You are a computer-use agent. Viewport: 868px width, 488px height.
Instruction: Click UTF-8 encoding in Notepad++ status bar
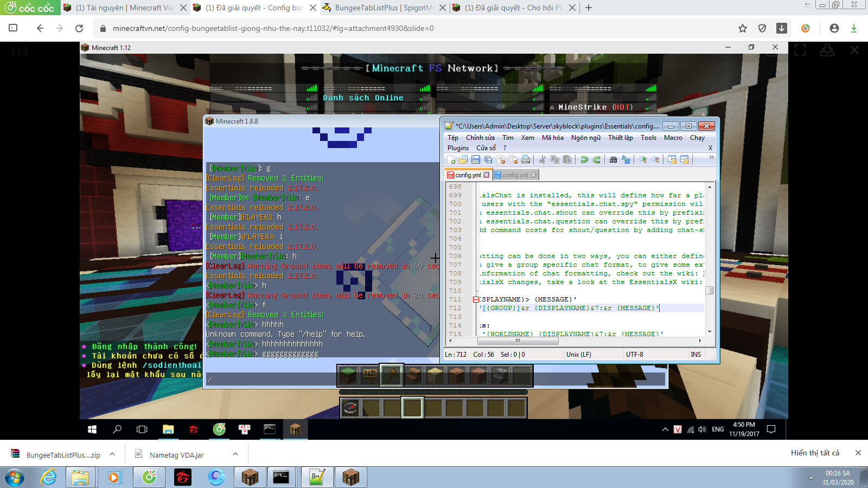[635, 355]
